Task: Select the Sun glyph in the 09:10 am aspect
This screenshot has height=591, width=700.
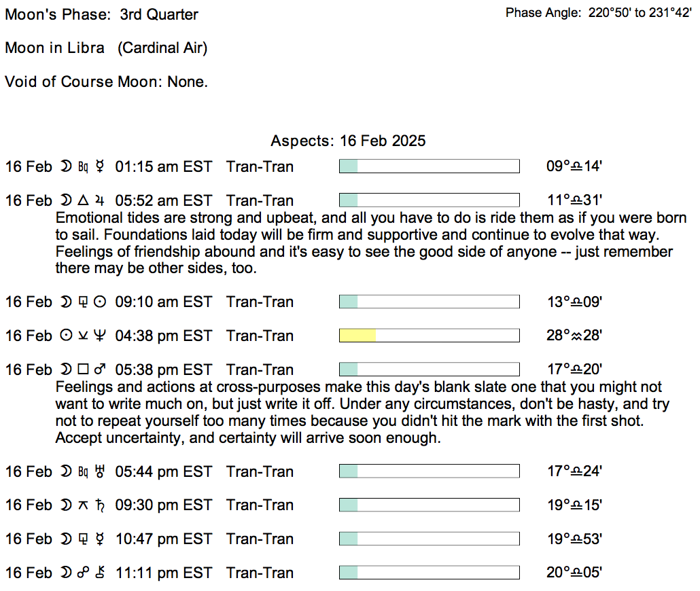Action: tap(101, 302)
